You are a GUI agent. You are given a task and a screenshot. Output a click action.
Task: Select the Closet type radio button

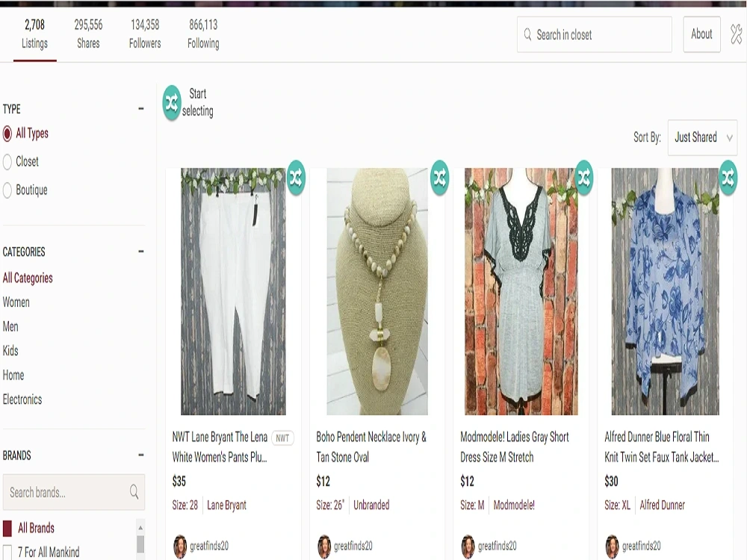(7, 162)
